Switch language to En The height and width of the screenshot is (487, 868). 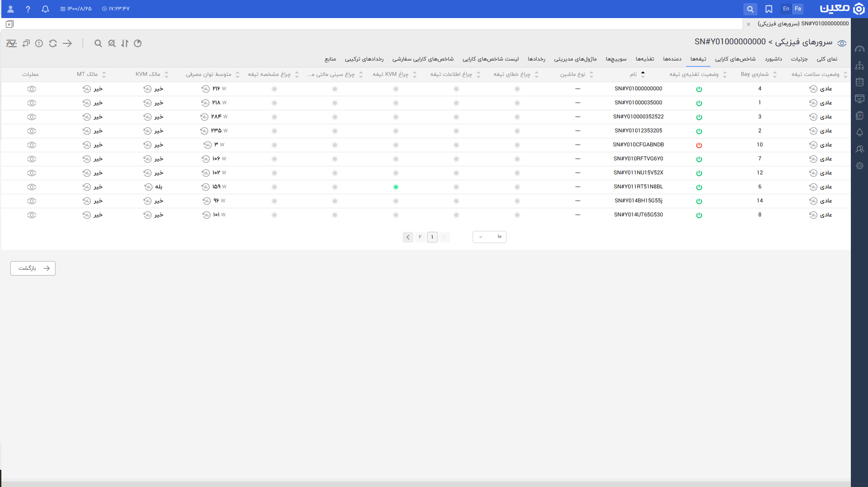tap(786, 9)
